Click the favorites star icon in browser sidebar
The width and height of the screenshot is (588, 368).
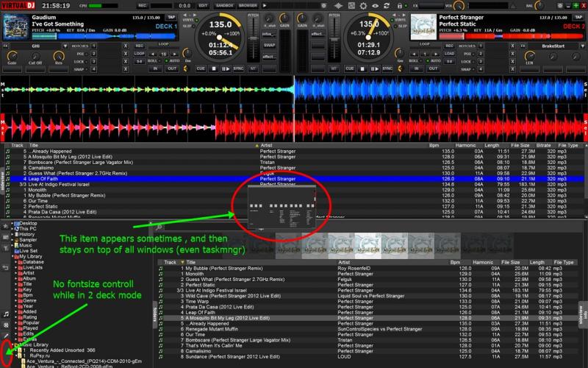[6, 226]
